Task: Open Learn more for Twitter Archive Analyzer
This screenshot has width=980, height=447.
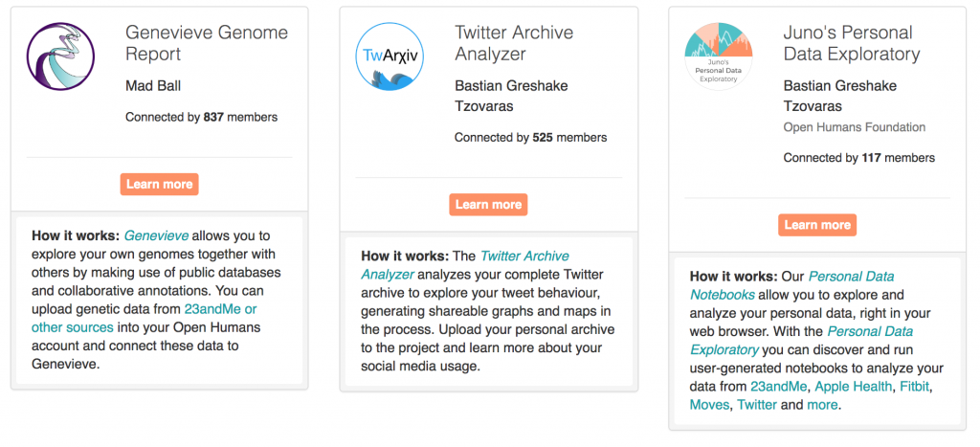Action: (x=488, y=205)
